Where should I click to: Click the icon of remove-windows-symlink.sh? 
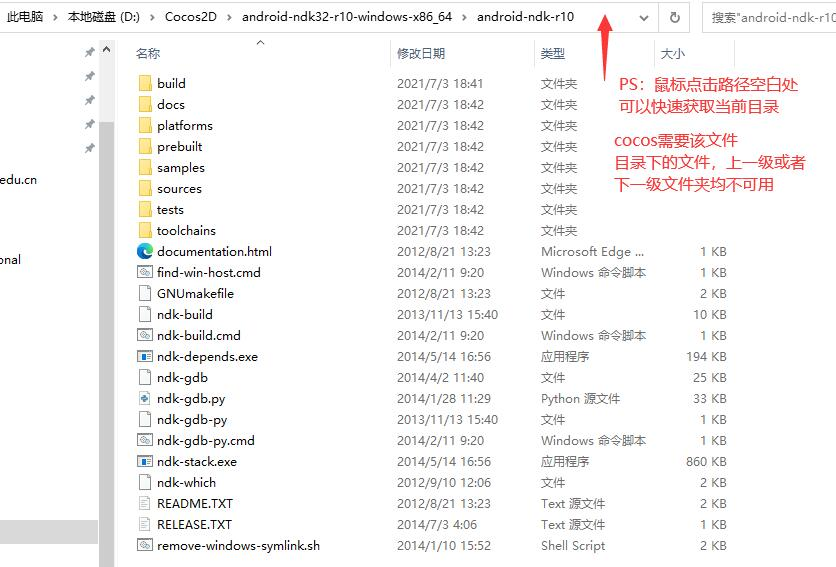[x=145, y=545]
